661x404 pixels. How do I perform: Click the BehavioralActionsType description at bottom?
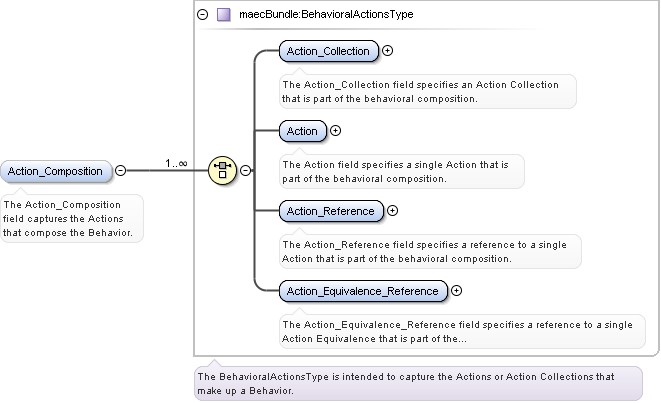click(418, 383)
